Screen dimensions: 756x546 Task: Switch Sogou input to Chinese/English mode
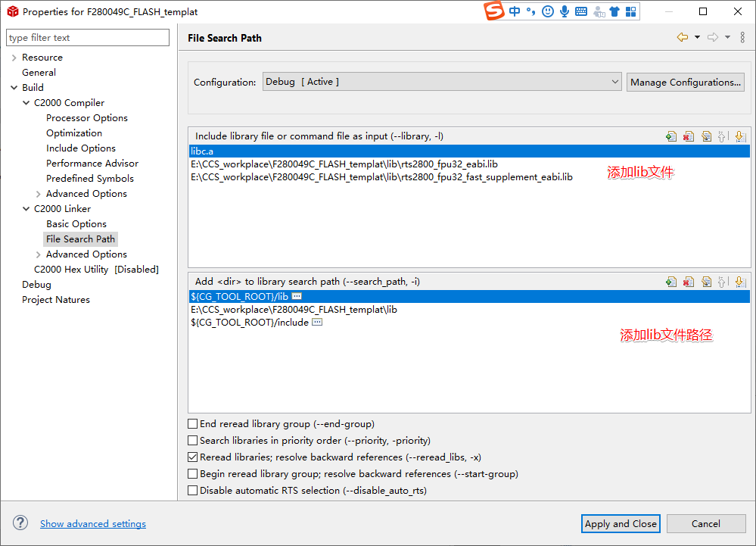click(x=515, y=11)
